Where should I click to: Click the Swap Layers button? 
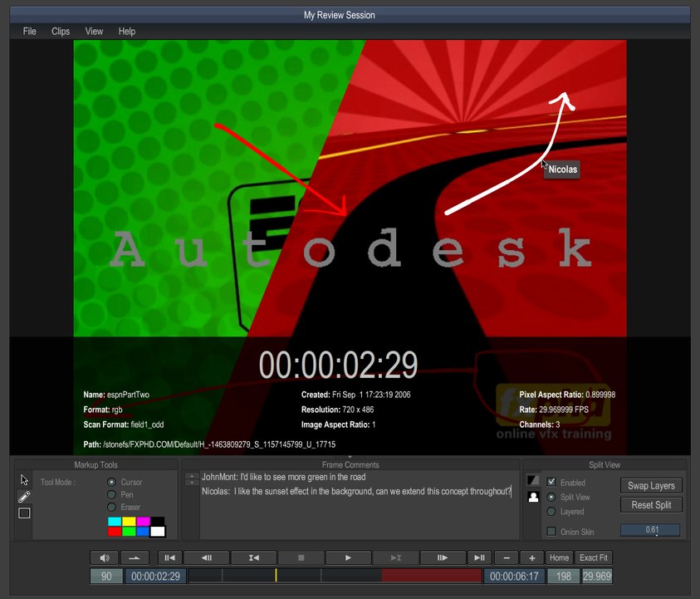point(651,485)
